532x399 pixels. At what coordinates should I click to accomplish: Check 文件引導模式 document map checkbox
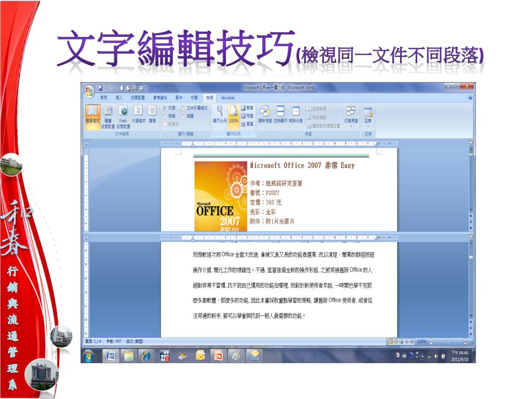coord(183,108)
